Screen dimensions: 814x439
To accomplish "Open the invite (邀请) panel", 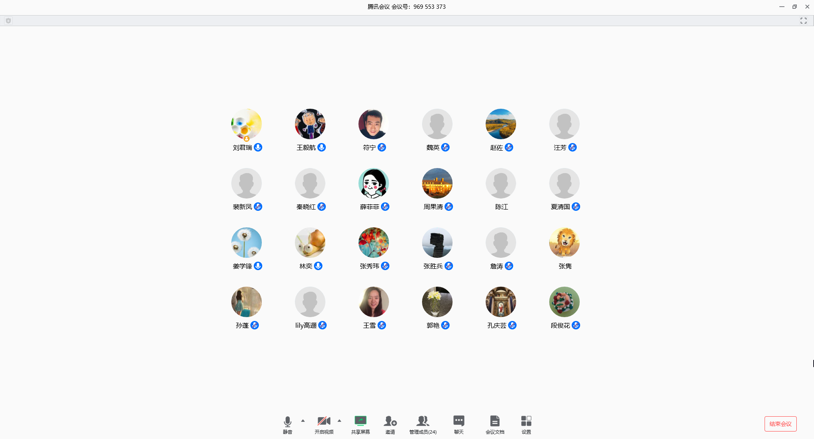I will pyautogui.click(x=390, y=424).
